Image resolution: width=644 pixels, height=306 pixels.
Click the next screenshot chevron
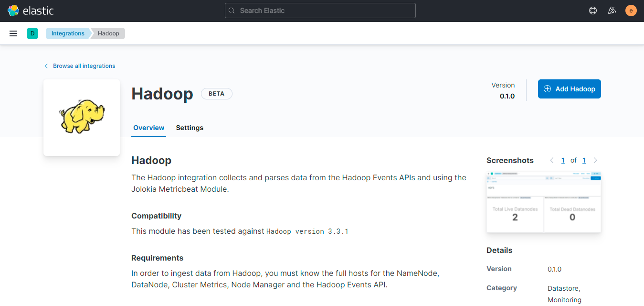[595, 160]
